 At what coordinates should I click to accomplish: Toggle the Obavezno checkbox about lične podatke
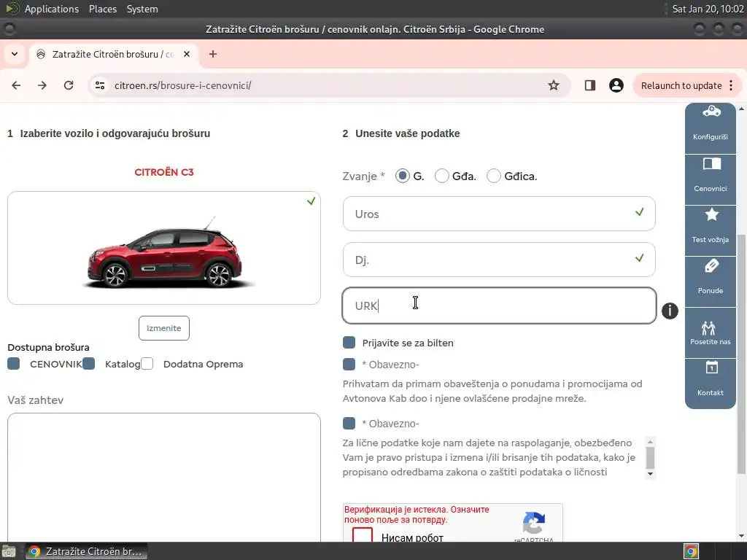349,424
